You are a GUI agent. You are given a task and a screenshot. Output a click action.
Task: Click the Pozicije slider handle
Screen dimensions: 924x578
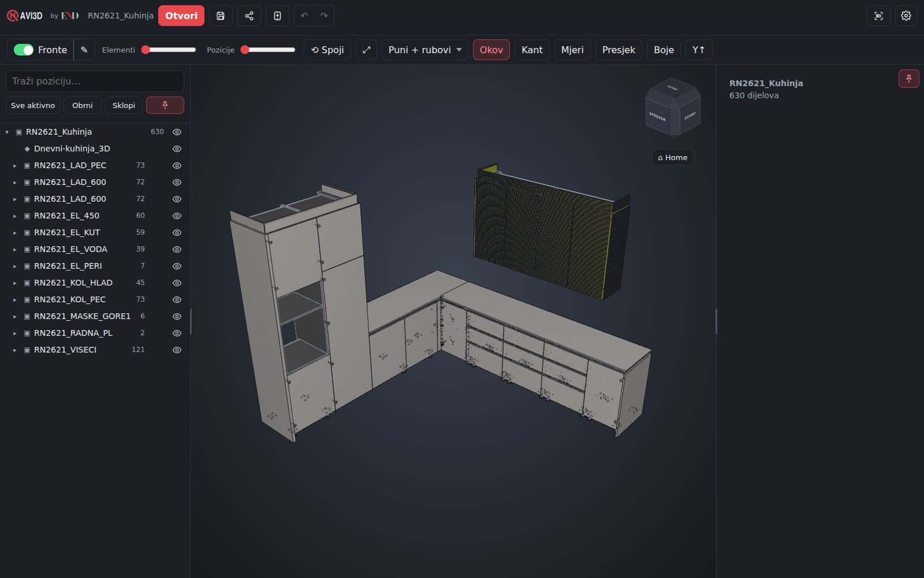245,50
